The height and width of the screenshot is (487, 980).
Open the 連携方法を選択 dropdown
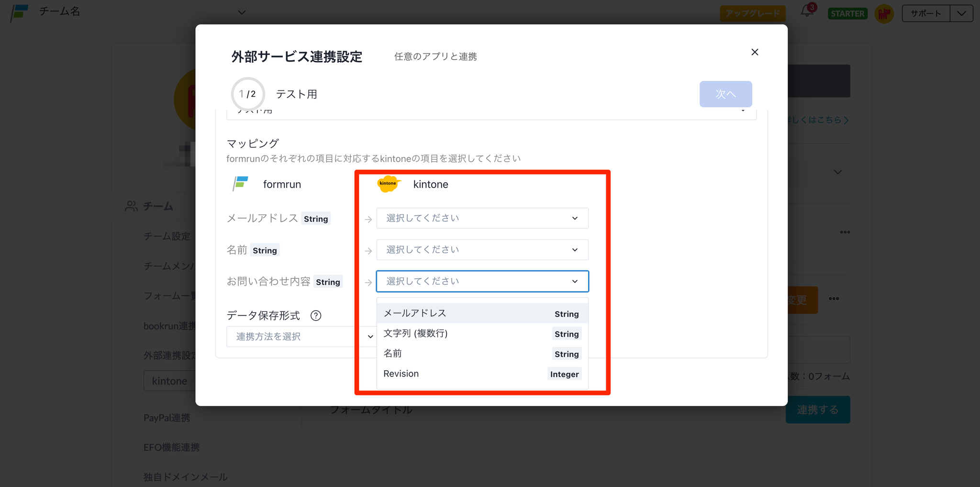tap(301, 337)
